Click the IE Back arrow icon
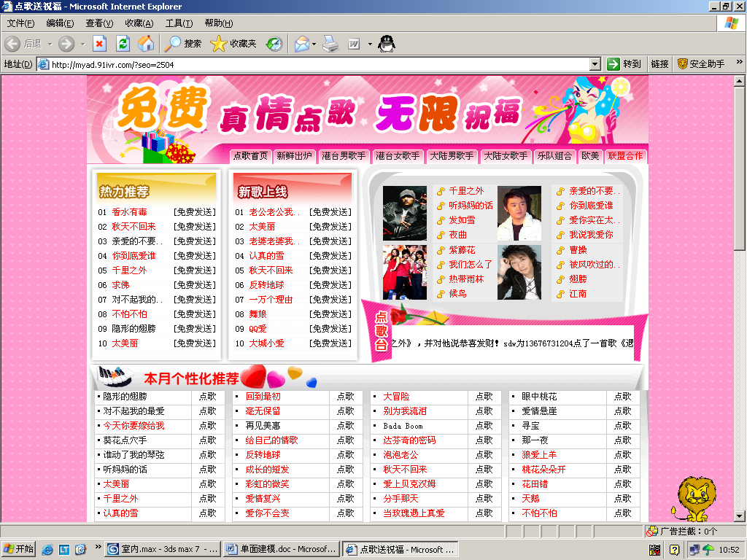 pos(13,44)
